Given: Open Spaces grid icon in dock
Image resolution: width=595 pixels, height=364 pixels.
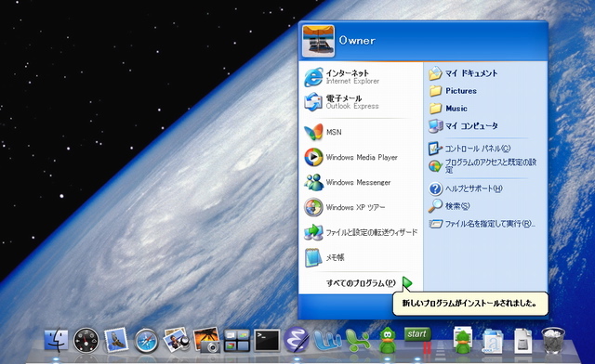Looking at the screenshot, I should click(236, 341).
